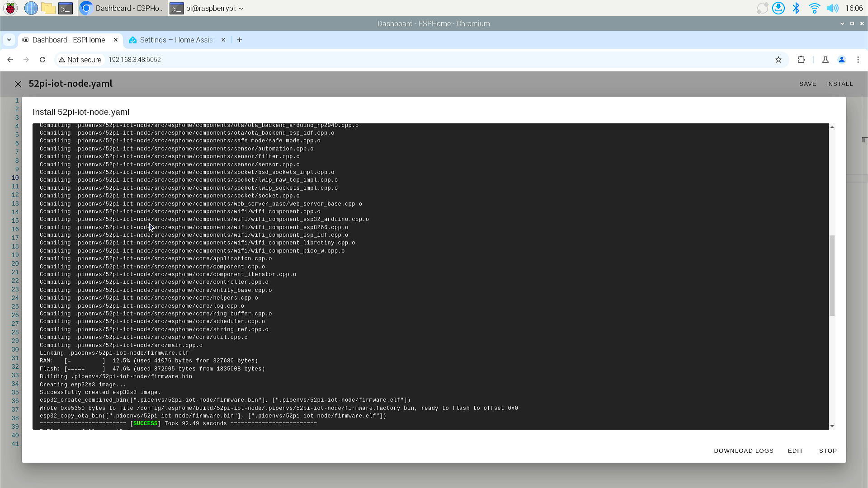Click the Compiling wifi_component_pico_w.cpp.o line
The width and height of the screenshot is (868, 488).
click(192, 251)
